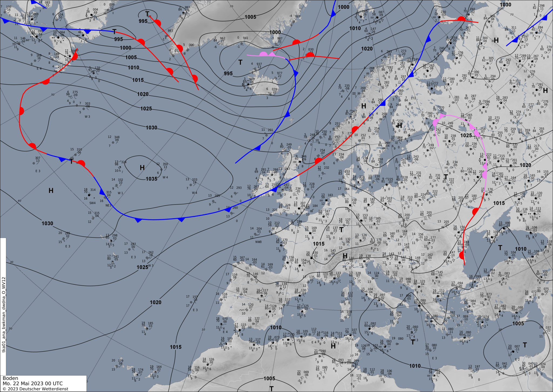Click the 1030 label north of the Atlantic high

coord(151,128)
